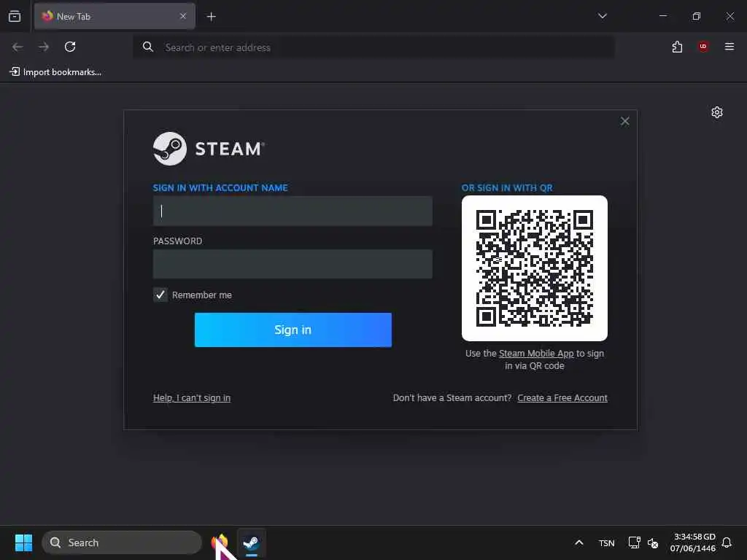
Task: Open a new browser tab
Action: tap(211, 17)
